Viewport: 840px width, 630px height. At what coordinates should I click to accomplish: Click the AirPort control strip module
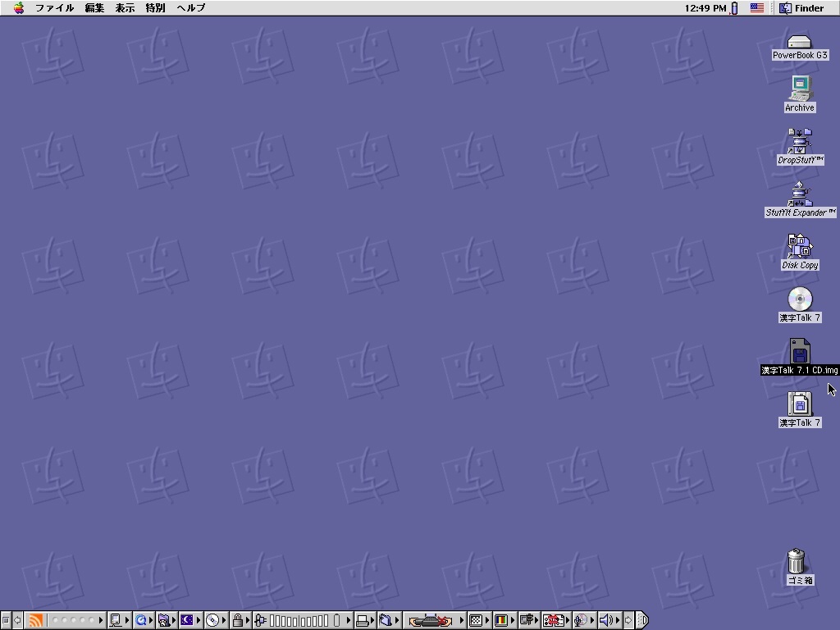coord(36,620)
